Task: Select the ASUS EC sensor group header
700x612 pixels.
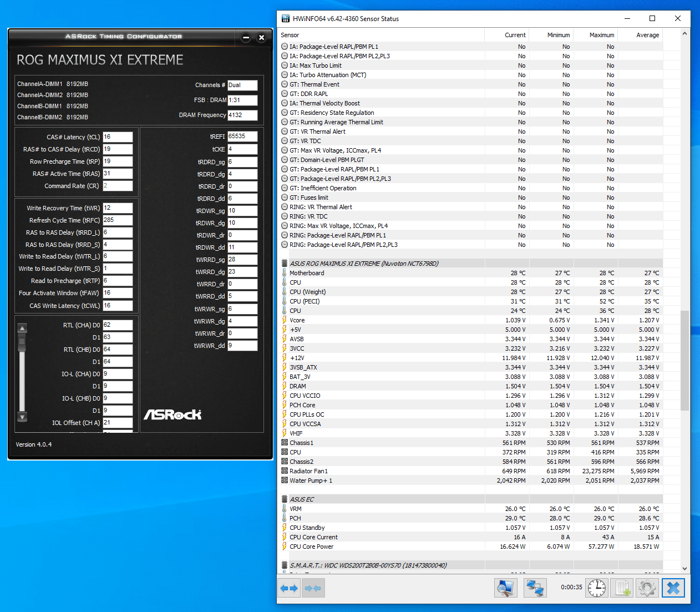Action: click(x=471, y=499)
